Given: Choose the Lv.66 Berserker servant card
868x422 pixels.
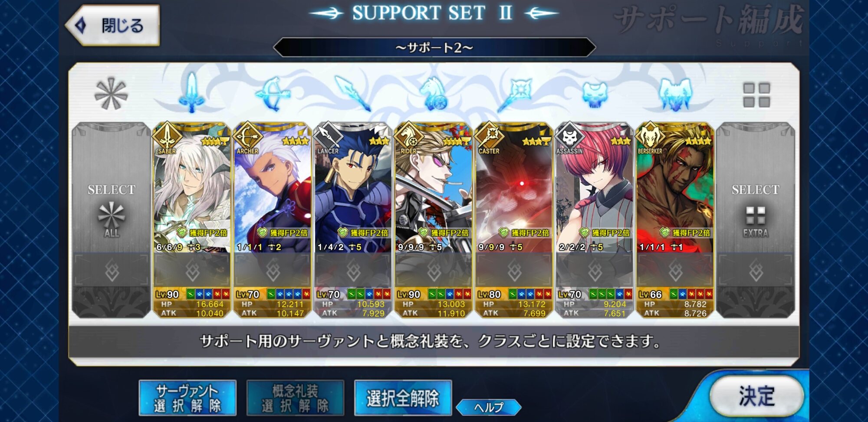Looking at the screenshot, I should (675, 220).
